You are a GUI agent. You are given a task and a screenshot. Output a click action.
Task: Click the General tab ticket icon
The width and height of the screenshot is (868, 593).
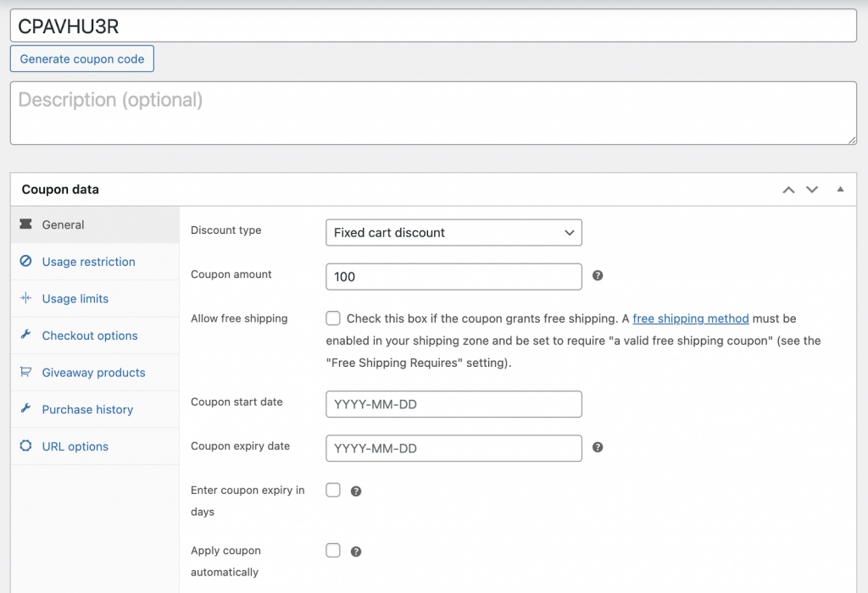pyautogui.click(x=25, y=224)
